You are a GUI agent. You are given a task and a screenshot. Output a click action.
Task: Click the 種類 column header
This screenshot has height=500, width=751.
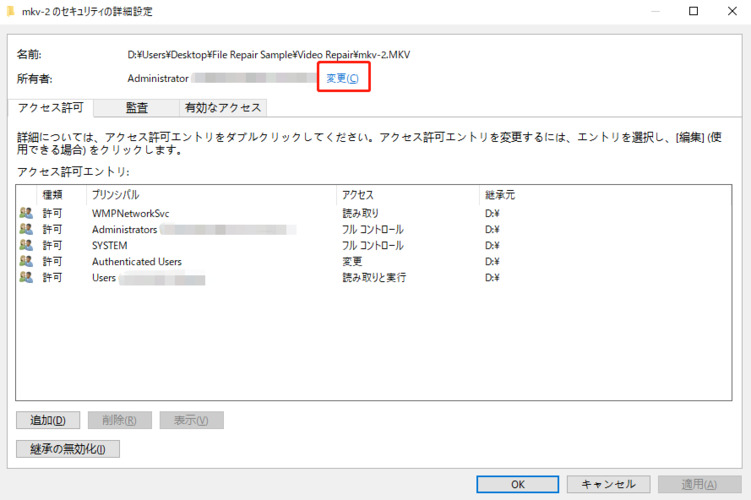point(61,195)
